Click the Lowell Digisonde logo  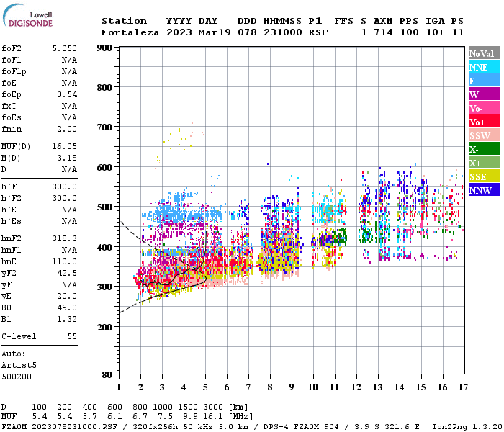click(27, 15)
